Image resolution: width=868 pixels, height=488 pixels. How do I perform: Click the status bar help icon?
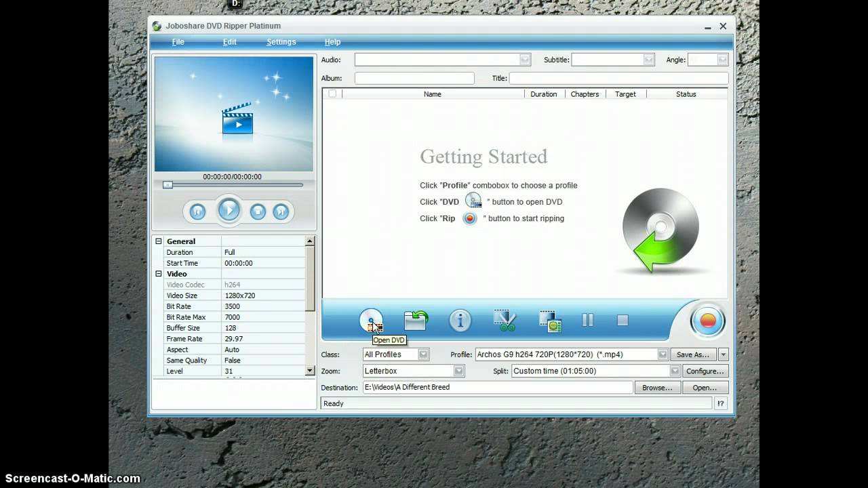[721, 403]
